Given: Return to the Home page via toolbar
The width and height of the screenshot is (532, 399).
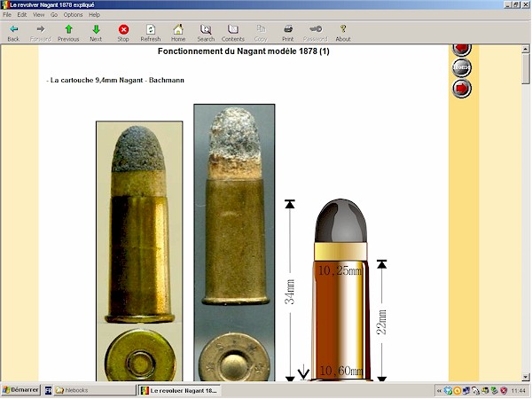Looking at the screenshot, I should (178, 34).
